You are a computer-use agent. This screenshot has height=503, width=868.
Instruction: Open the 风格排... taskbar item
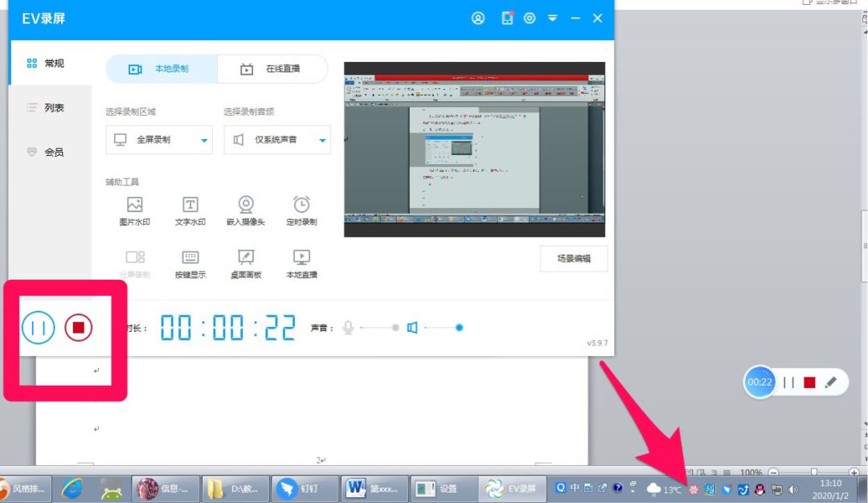tap(24, 489)
